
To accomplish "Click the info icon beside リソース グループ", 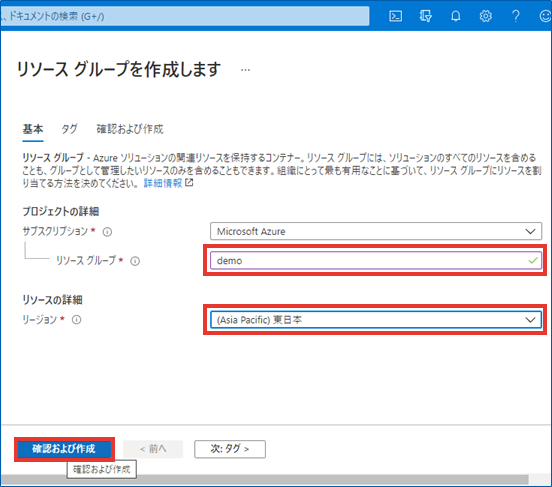I will (135, 261).
